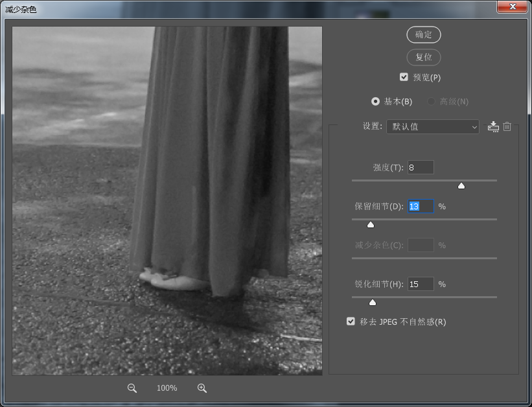This screenshot has height=407, width=532.
Task: Click the zoom in magnifier icon
Action: coord(202,388)
